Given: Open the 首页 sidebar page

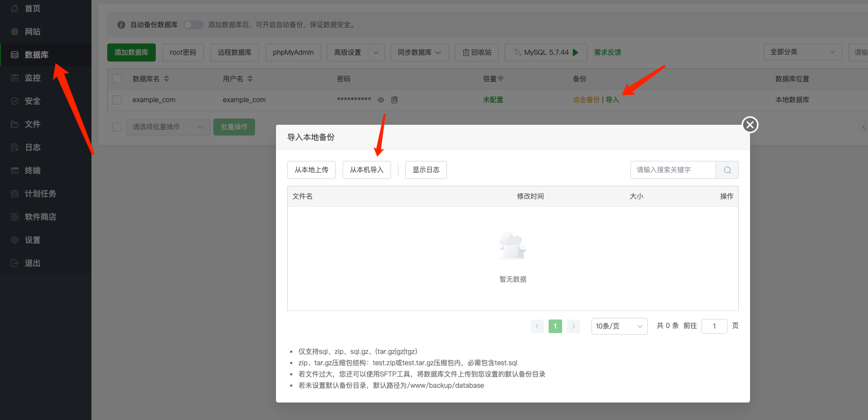Looking at the screenshot, I should click(32, 8).
